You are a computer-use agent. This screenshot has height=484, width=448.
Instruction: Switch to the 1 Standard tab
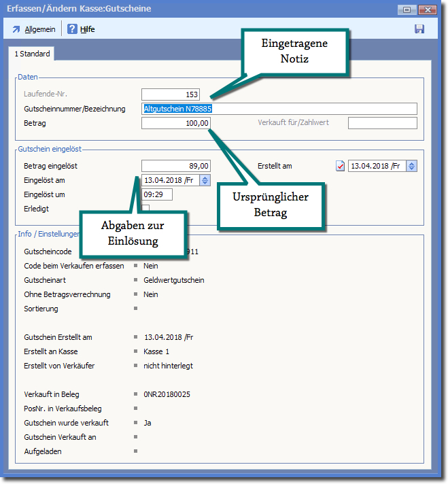(33, 54)
